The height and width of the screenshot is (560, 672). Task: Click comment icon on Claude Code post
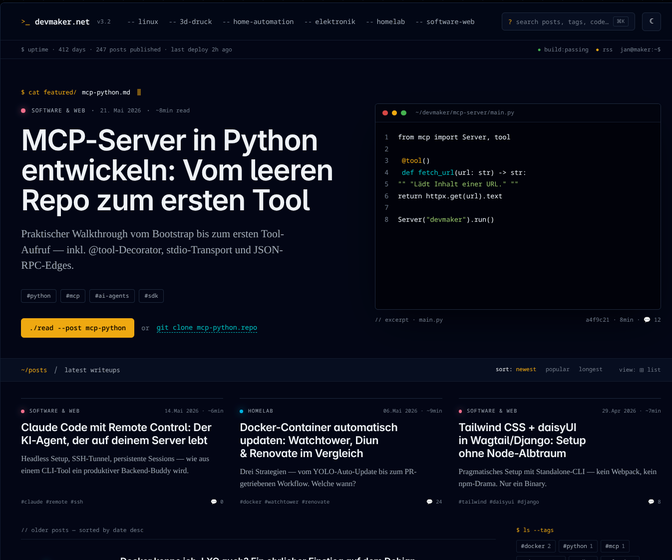click(x=213, y=502)
